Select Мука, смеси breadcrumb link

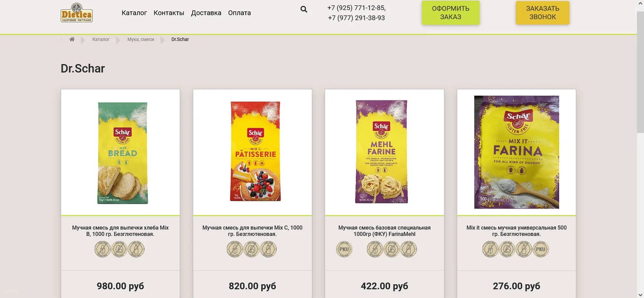tap(141, 39)
